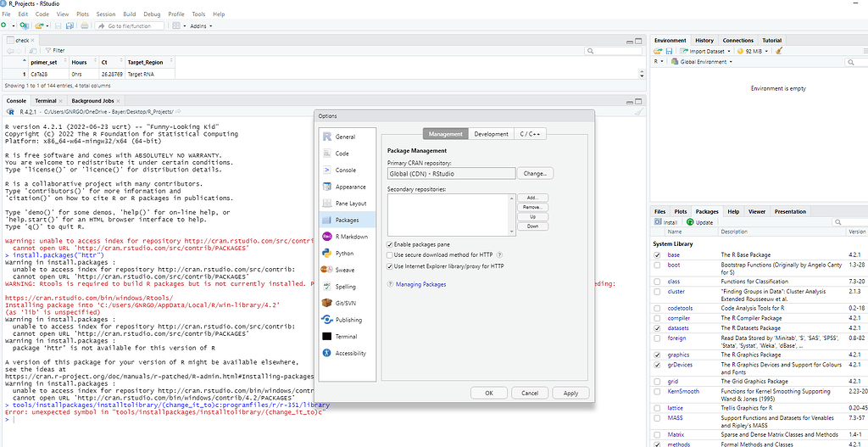
Task: Select Accessibility in the Options sidebar
Action: coord(348,353)
